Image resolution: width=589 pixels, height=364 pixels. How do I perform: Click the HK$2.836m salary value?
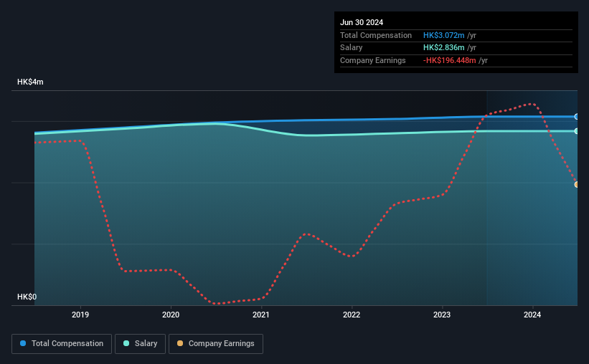(x=443, y=48)
